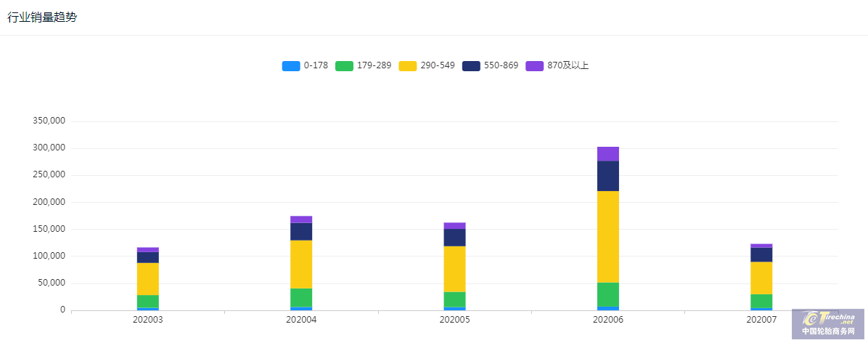The image size is (868, 343).
Task: Click the 202003 x-axis label
Action: (x=148, y=320)
